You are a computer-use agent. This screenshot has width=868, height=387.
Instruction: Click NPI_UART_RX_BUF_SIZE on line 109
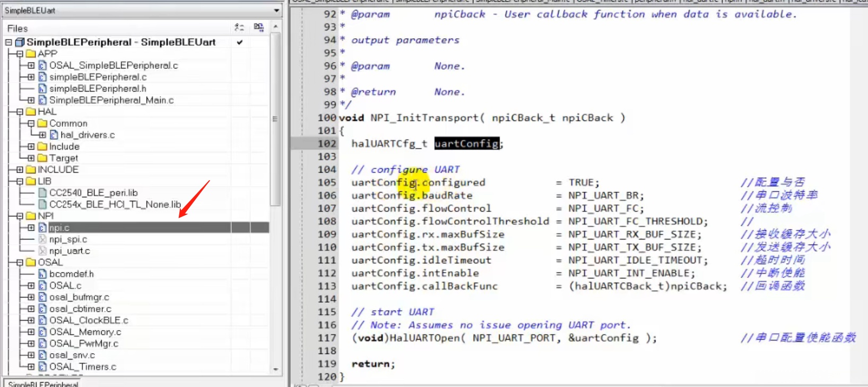click(632, 234)
